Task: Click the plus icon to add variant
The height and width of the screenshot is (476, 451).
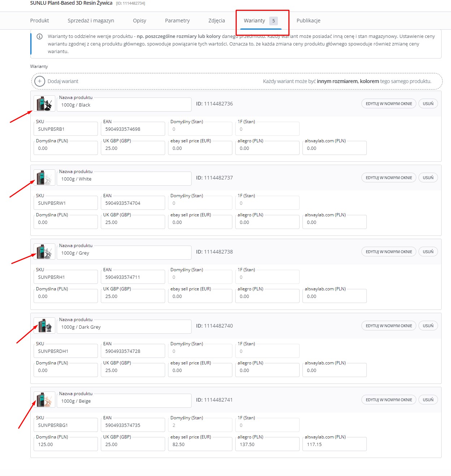Action: click(40, 81)
